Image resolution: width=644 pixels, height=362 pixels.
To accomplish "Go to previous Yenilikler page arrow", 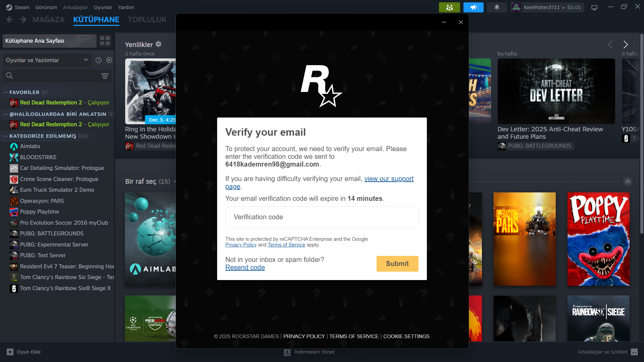I will (x=610, y=44).
